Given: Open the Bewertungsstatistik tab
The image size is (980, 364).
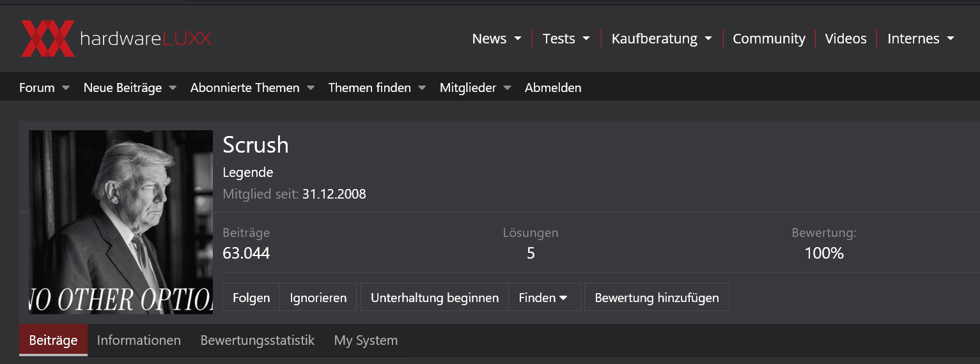Looking at the screenshot, I should tap(257, 340).
